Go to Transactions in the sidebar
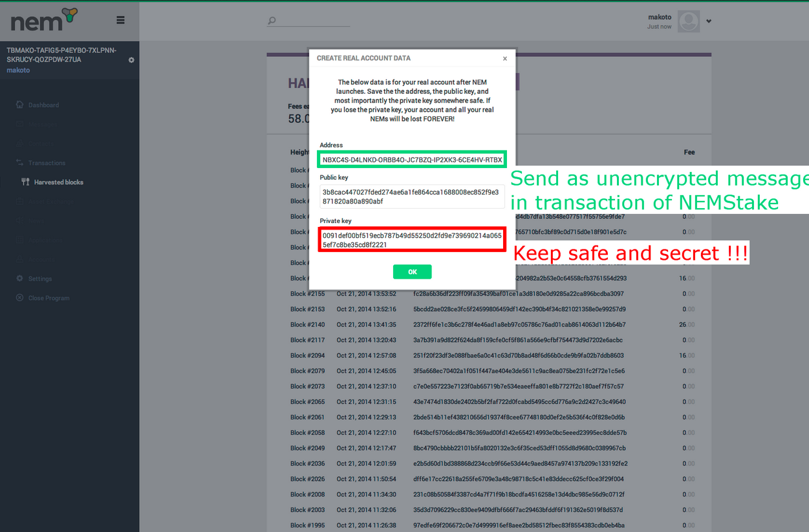The height and width of the screenshot is (532, 809). click(x=47, y=163)
